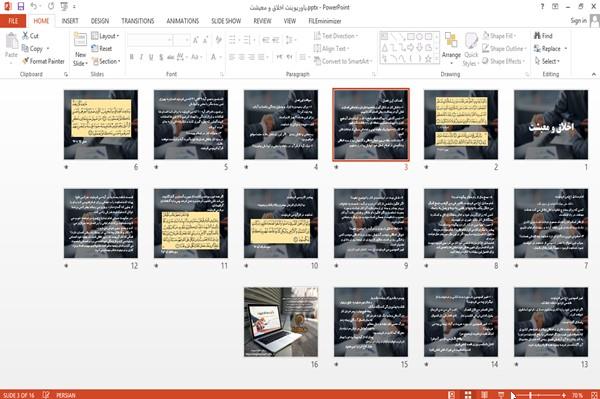Image resolution: width=600 pixels, height=399 pixels.
Task: Open the Shape Effects menu
Action: (x=504, y=61)
